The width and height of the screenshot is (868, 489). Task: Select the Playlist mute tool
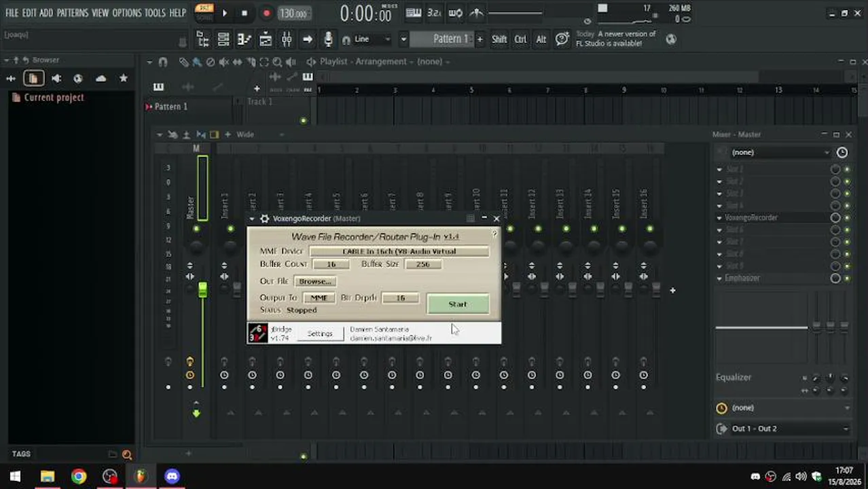[224, 62]
